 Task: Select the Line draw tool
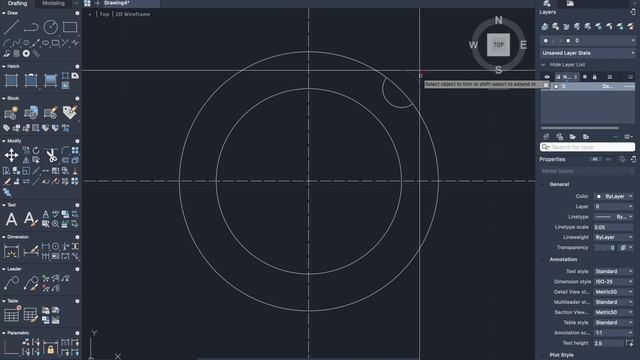11,27
